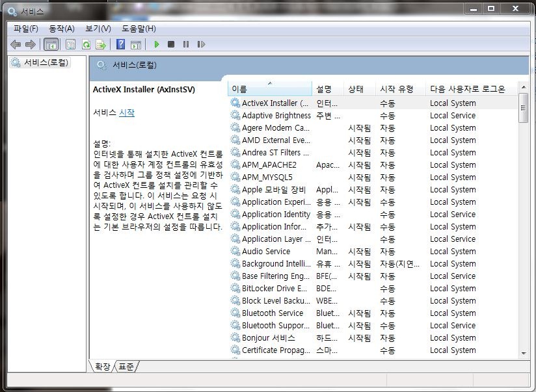Click 시작됨 status of Audio Service

(x=359, y=251)
